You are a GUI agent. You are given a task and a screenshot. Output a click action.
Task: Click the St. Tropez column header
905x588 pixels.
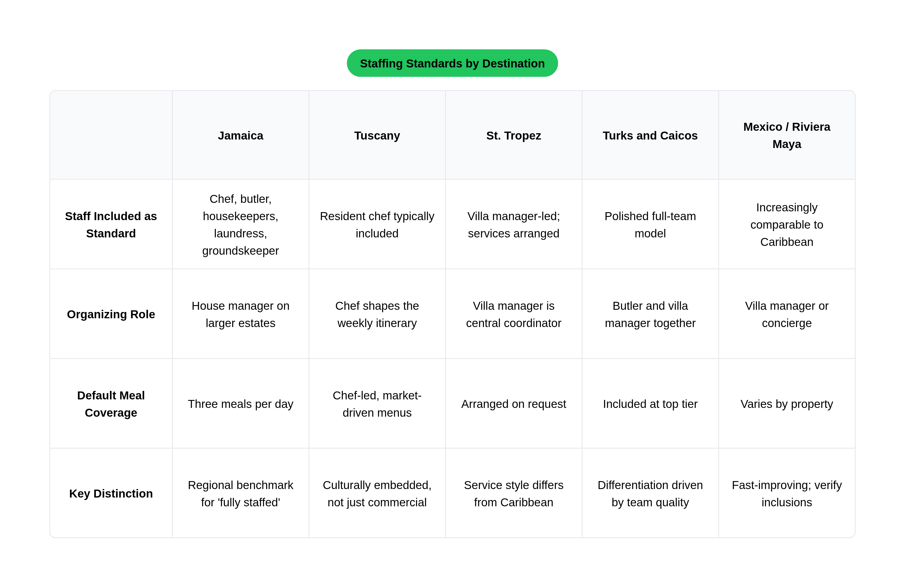(513, 135)
